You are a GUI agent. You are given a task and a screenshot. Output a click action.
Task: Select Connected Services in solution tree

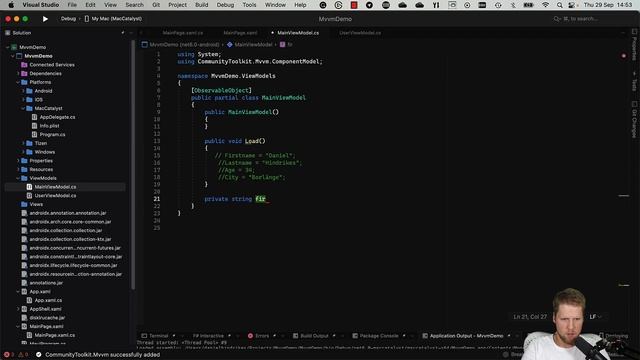[x=52, y=64]
